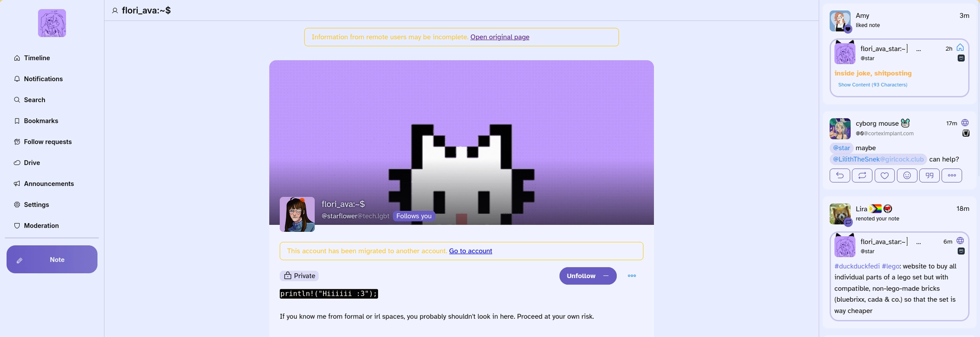This screenshot has height=337, width=980.
Task: Open Drive in the sidebar
Action: [x=27, y=163]
